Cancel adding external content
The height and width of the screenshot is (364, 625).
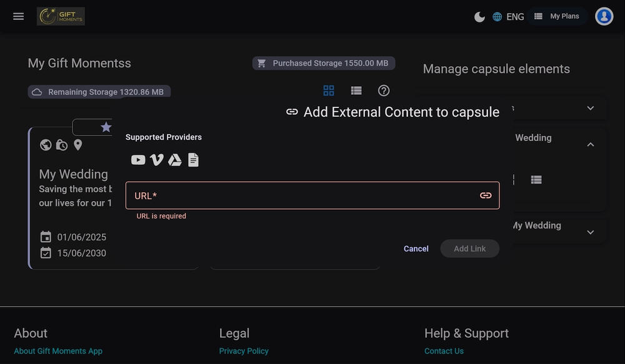(416, 248)
